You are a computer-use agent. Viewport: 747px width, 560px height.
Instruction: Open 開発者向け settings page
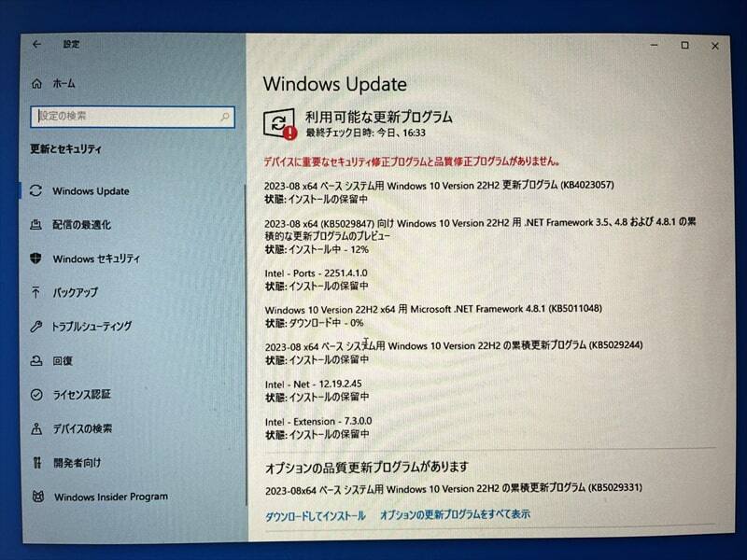77,462
